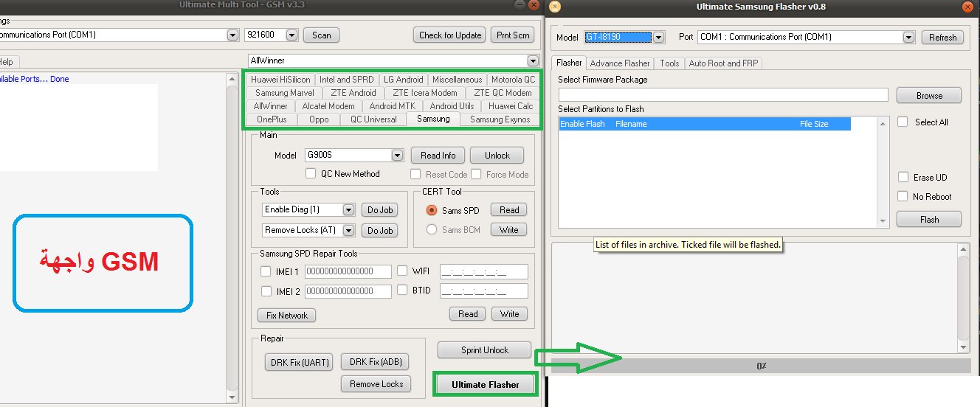The width and height of the screenshot is (980, 407).
Task: Open the Android Utils tab
Action: (x=452, y=106)
